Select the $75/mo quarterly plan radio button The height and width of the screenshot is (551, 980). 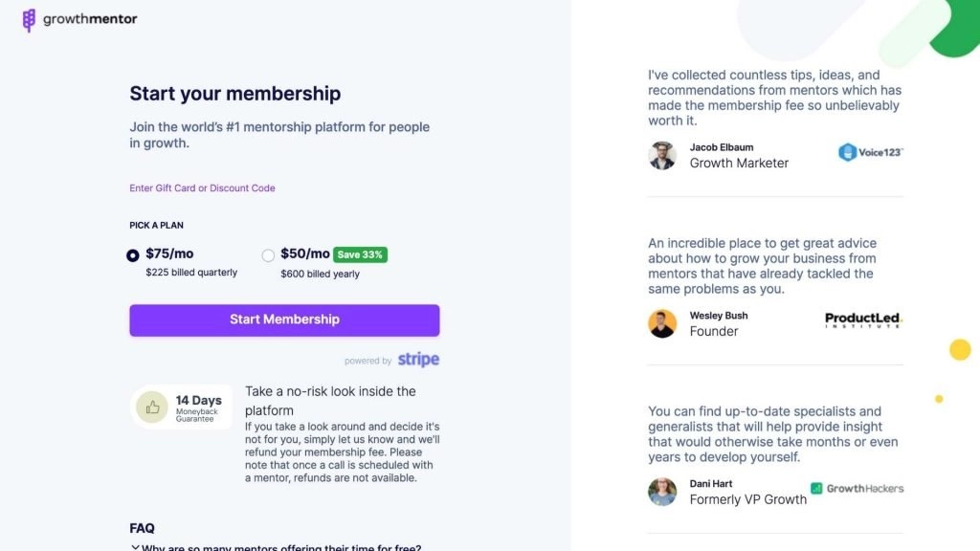pyautogui.click(x=133, y=255)
